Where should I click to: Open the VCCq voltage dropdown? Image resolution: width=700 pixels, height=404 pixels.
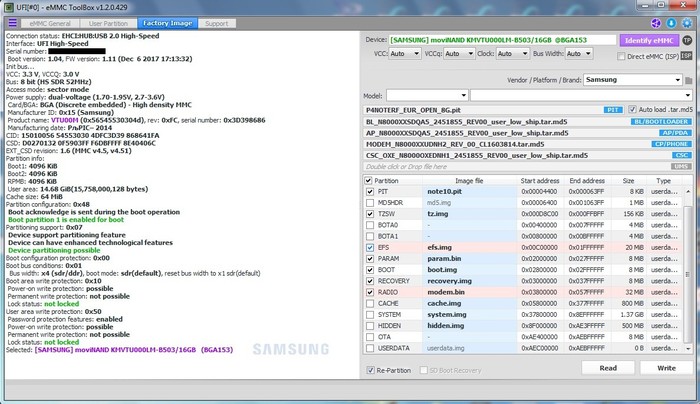coord(459,54)
